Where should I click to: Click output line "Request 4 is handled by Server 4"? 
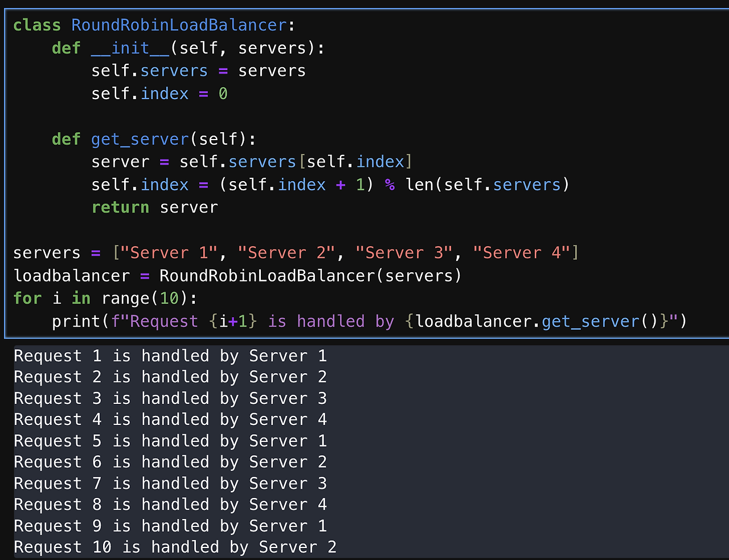coord(170,420)
